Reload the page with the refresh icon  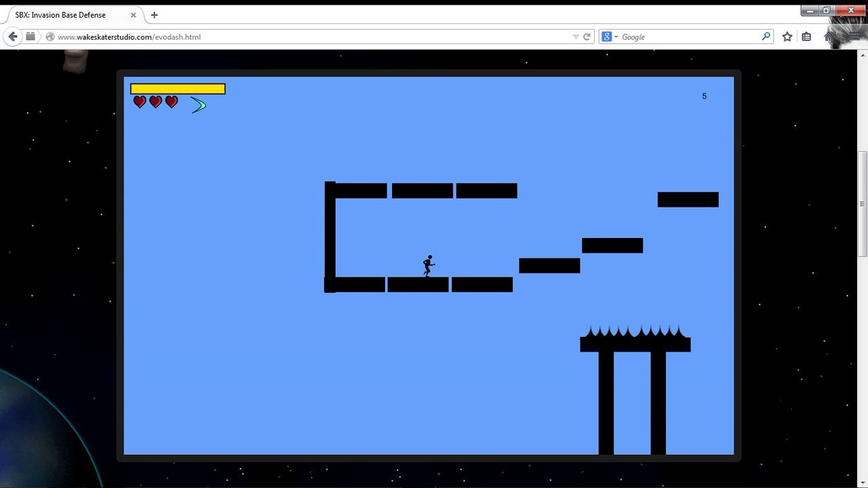[587, 37]
